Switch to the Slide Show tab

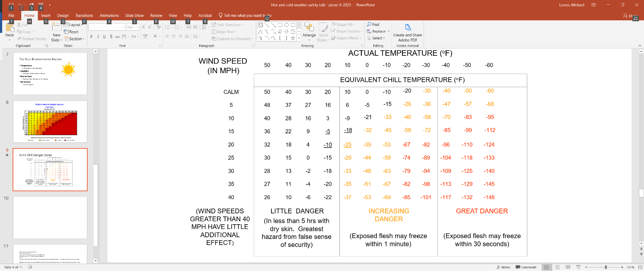tap(134, 16)
